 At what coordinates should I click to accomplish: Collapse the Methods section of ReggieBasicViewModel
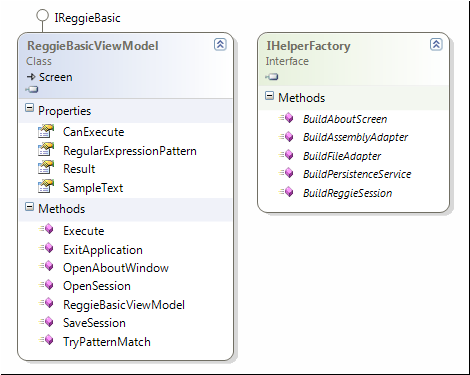(29, 207)
